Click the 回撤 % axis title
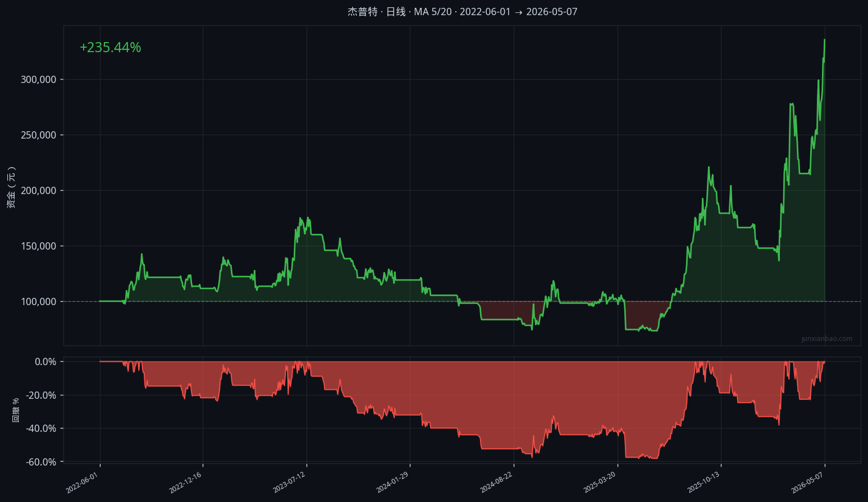This screenshot has width=868, height=502. pos(16,410)
